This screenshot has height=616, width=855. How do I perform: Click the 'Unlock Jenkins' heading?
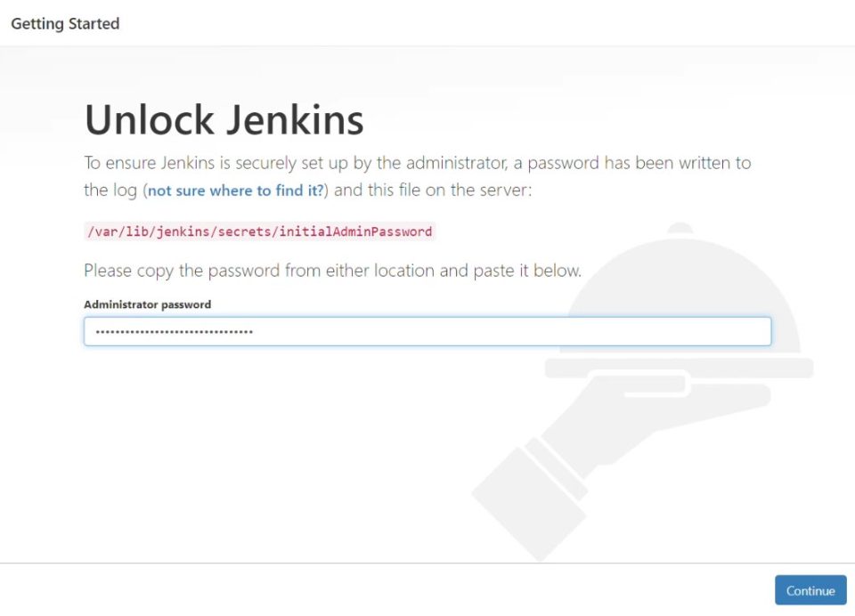coord(224,119)
